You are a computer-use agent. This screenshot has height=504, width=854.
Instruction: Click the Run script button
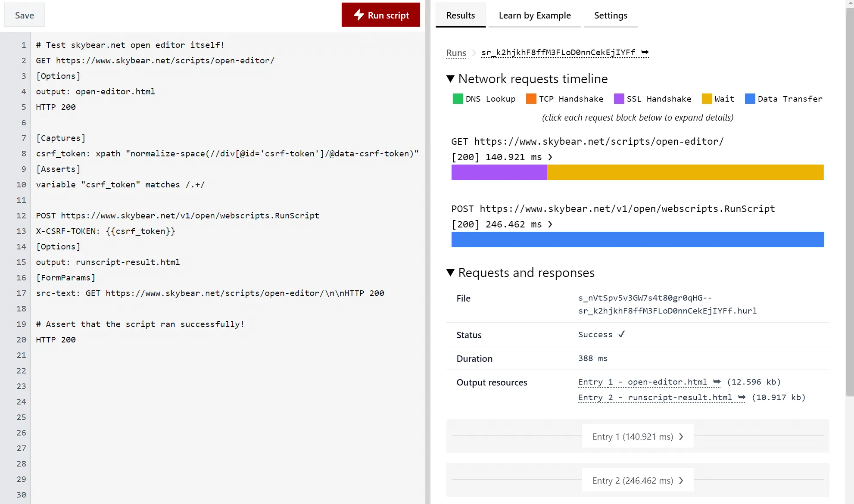380,15
